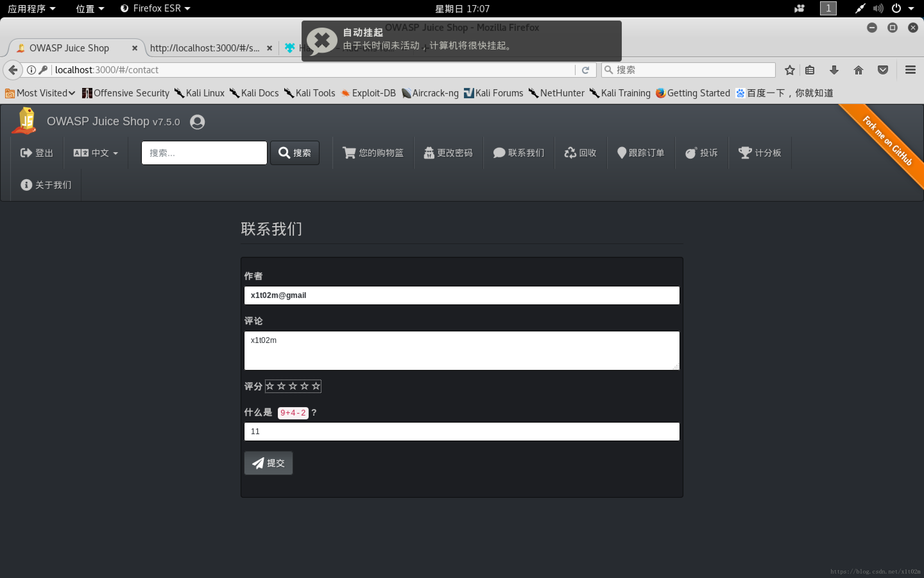Click the screen recording icon in the top bar
924x578 pixels.
pyautogui.click(x=799, y=8)
